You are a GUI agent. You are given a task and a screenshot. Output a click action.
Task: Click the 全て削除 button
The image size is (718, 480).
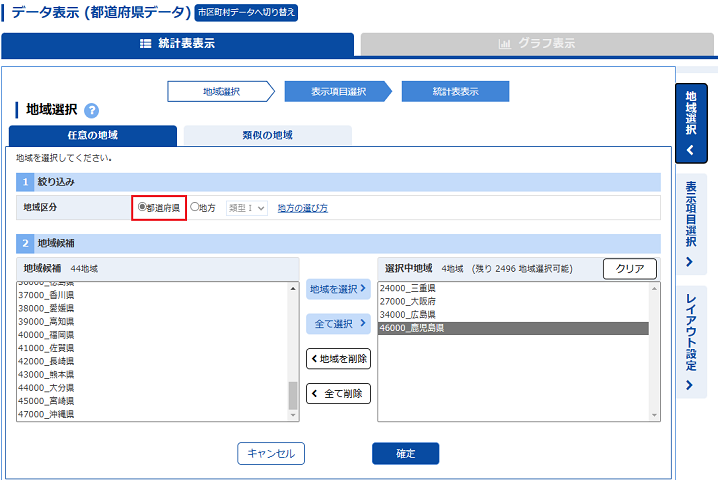click(x=338, y=394)
